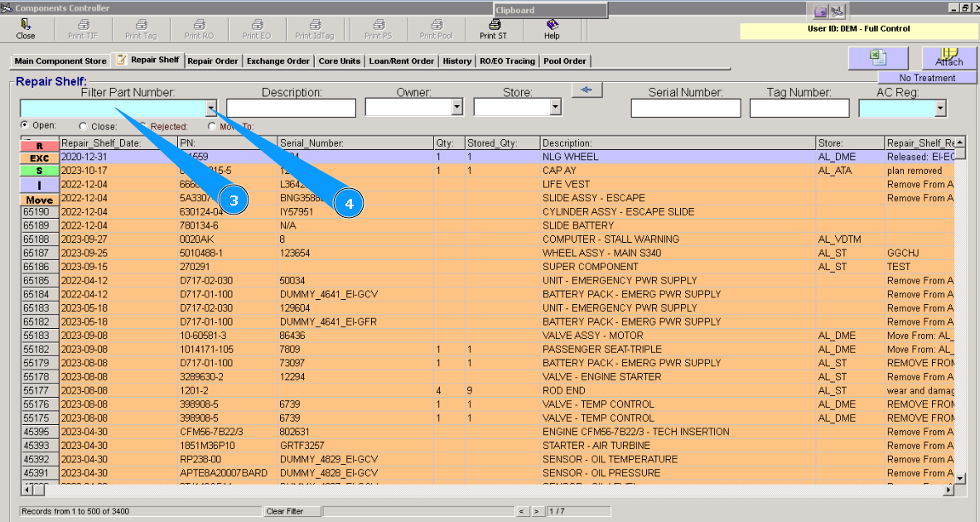Switch to the Pool Order tab
Viewport: 980px width, 522px height.
(565, 61)
